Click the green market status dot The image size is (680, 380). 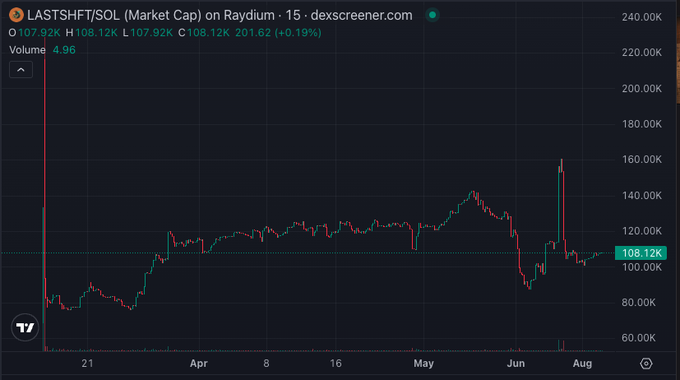click(x=432, y=15)
